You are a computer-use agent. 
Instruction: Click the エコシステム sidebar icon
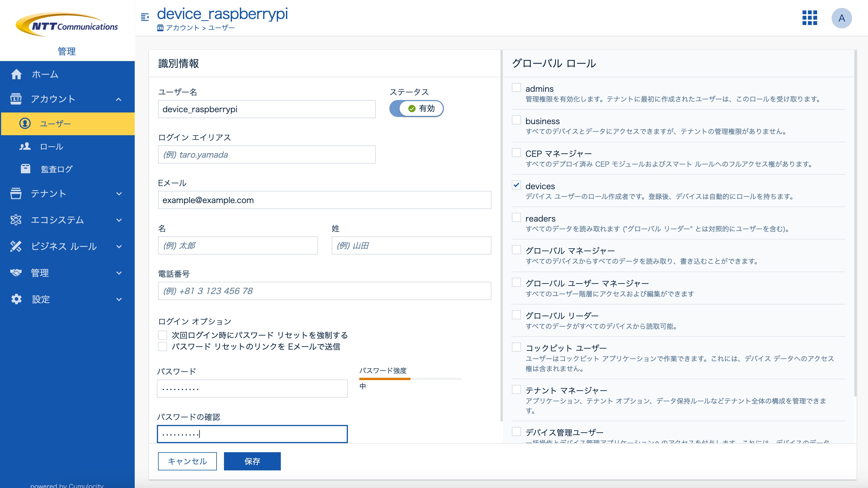pos(16,219)
